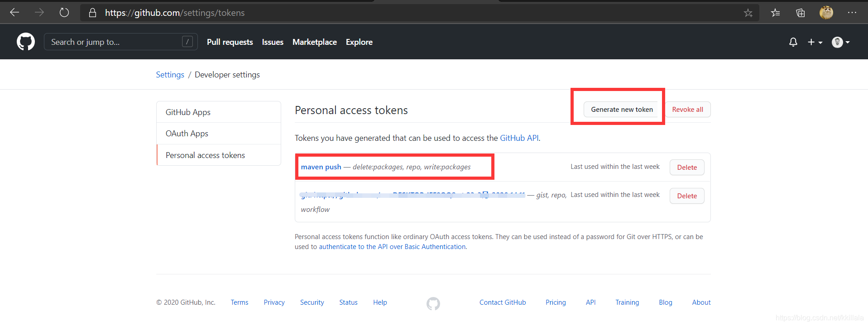This screenshot has width=868, height=326.
Task: Open the Help footer link
Action: tap(380, 302)
